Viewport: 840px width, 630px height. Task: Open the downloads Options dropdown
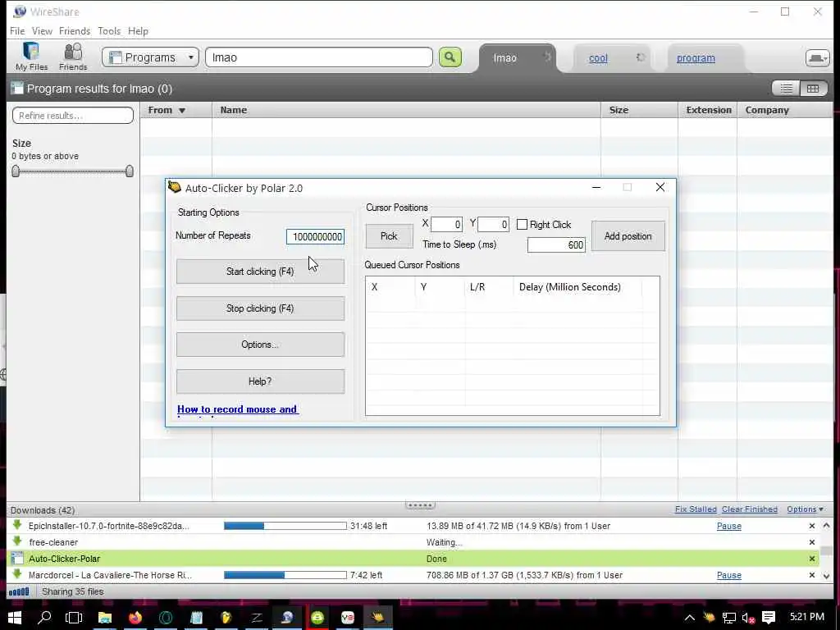[805, 509]
